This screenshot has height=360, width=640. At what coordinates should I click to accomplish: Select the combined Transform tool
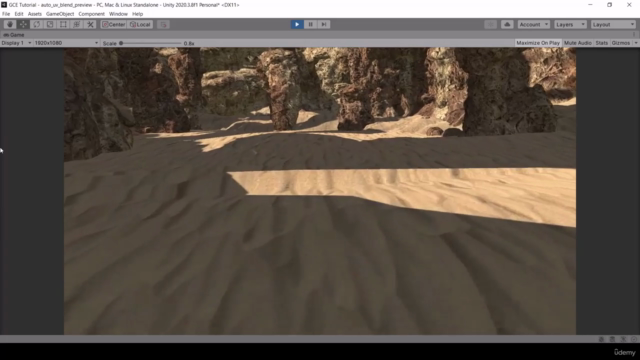[x=77, y=24]
